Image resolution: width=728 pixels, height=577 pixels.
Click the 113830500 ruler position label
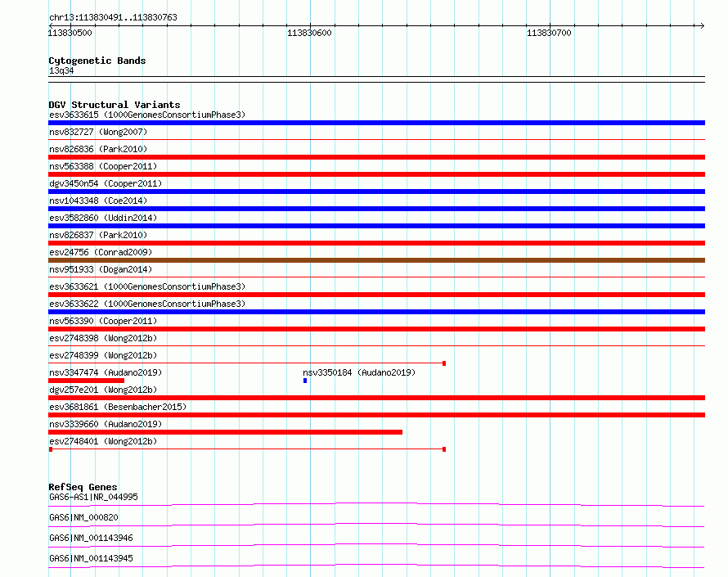point(70,33)
